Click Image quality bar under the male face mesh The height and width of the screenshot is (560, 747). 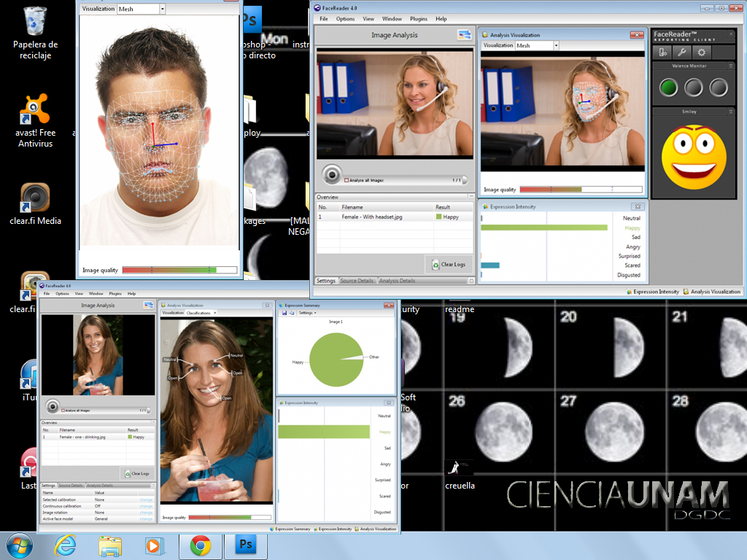pos(179,270)
